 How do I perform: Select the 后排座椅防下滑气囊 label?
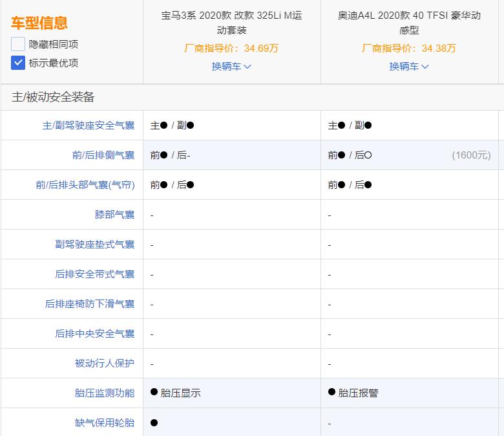coord(90,304)
